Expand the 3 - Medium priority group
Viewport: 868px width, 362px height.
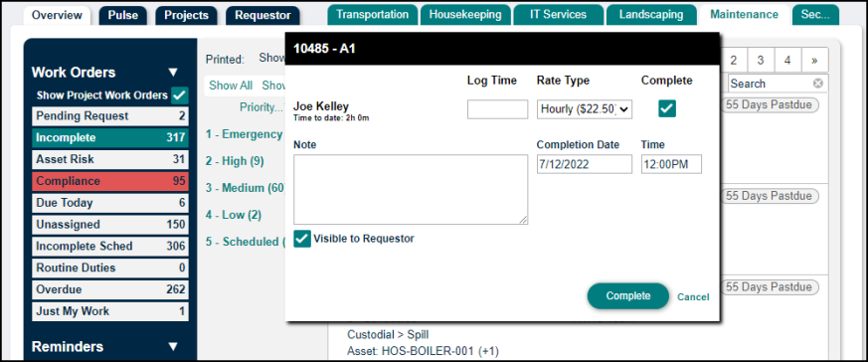pyautogui.click(x=245, y=188)
